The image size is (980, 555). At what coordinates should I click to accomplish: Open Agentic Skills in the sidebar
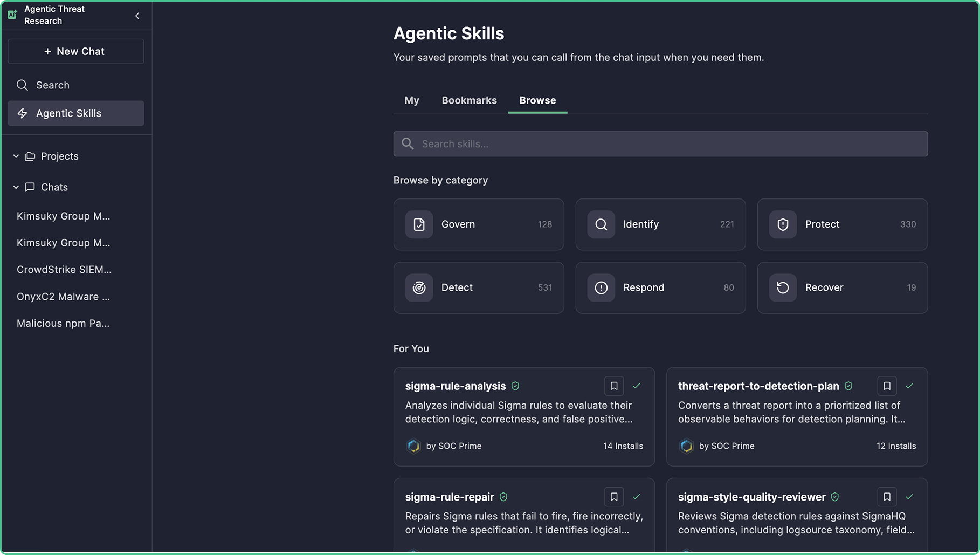click(x=76, y=113)
